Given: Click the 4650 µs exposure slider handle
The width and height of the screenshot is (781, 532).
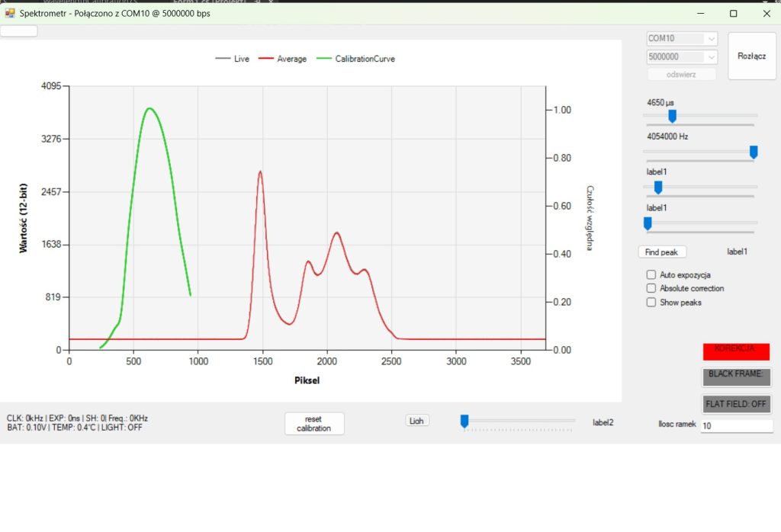Looking at the screenshot, I should click(x=672, y=116).
